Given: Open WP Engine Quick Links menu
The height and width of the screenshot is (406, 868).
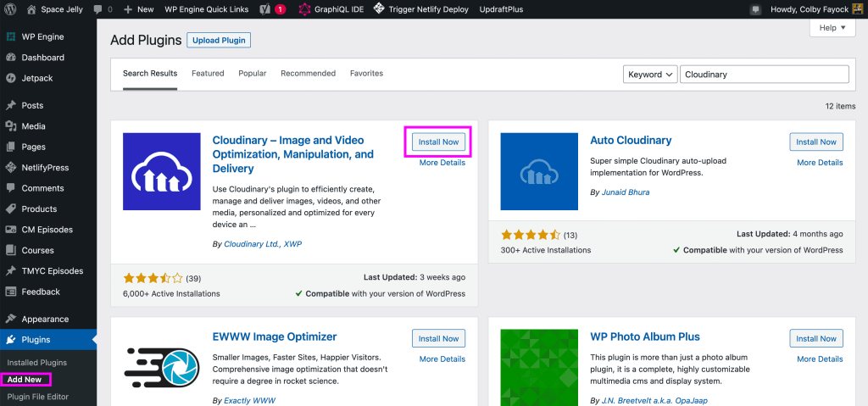Looking at the screenshot, I should (x=207, y=9).
